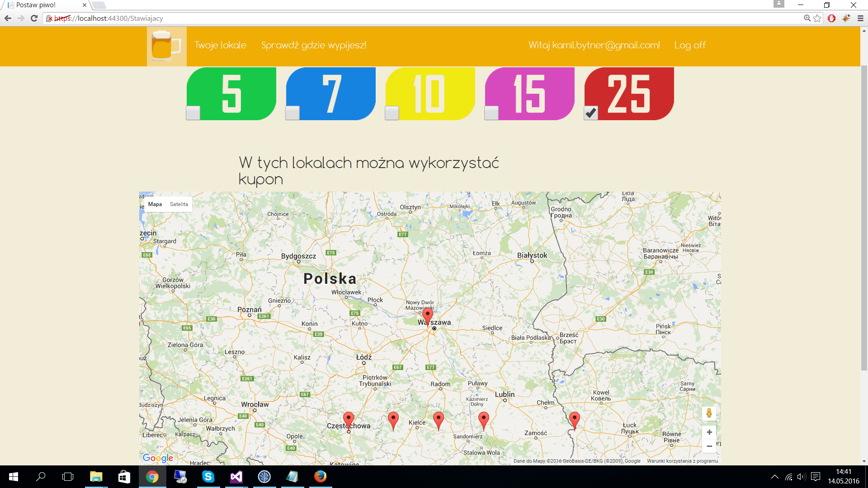Check the yellow 10 coupon checkbox
Screen dimensions: 868x488
pos(392,113)
